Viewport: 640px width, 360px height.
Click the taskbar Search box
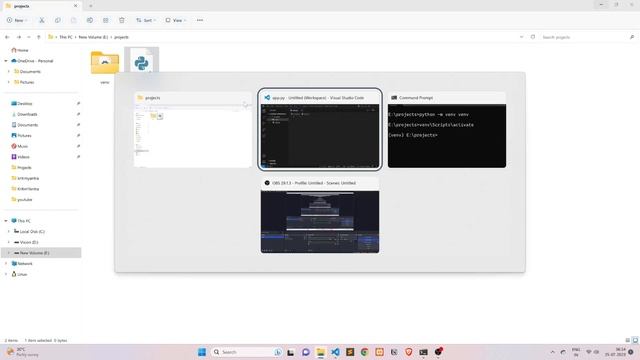(x=247, y=352)
